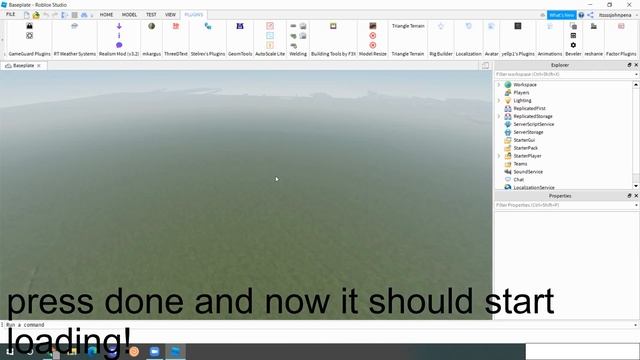The height and width of the screenshot is (360, 640).
Task: Open the GeomTools plugin icon
Action: click(x=240, y=26)
